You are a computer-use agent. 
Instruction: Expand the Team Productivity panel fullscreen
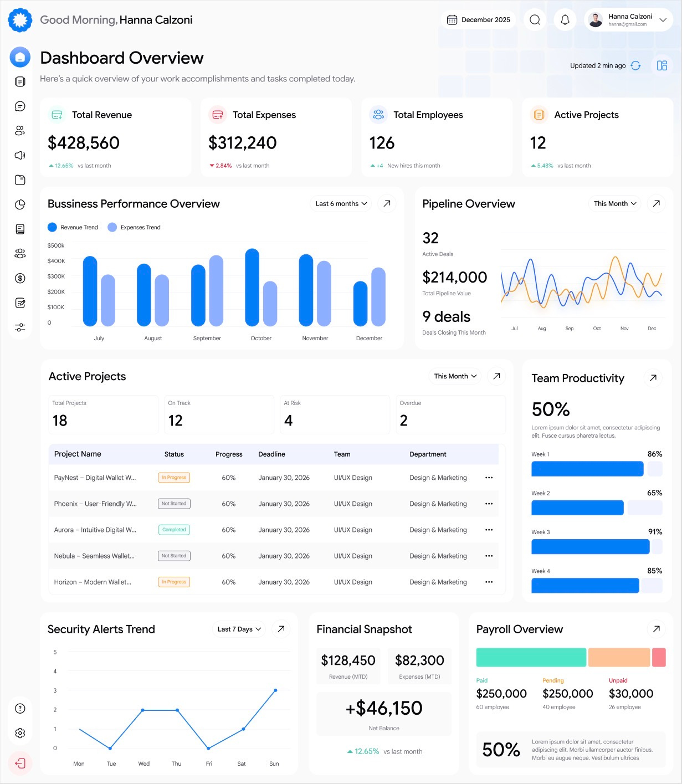tap(653, 378)
